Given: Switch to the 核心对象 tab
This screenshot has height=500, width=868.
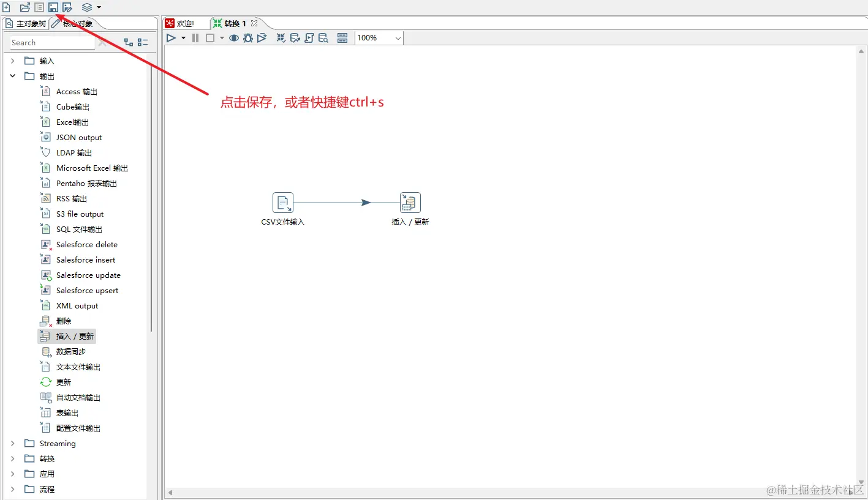Looking at the screenshot, I should [x=72, y=23].
